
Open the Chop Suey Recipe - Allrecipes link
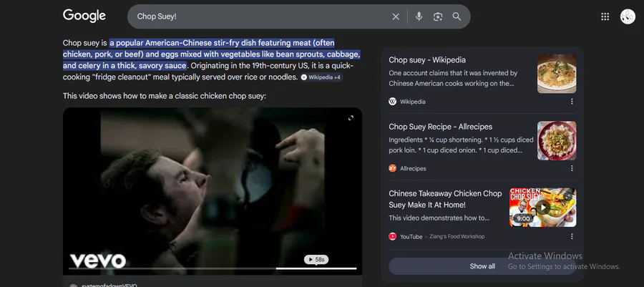[x=440, y=127]
